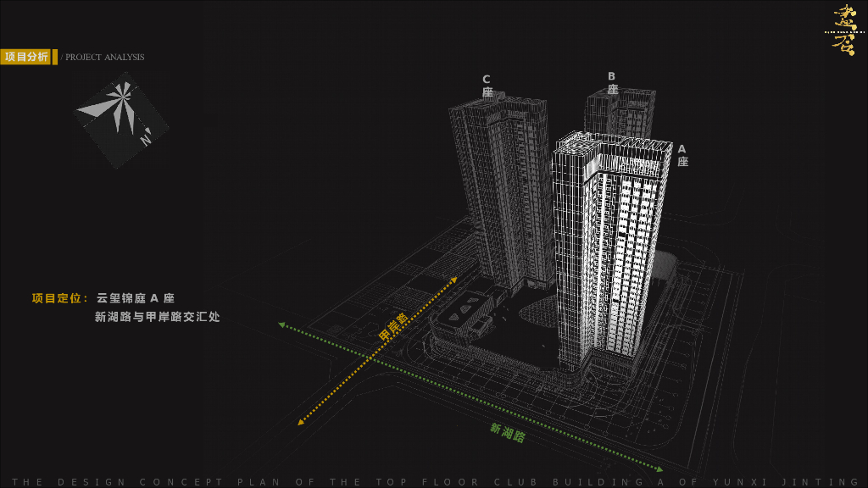Click the gold calligraphy logo
This screenshot has width=868, height=488.
coord(844,30)
